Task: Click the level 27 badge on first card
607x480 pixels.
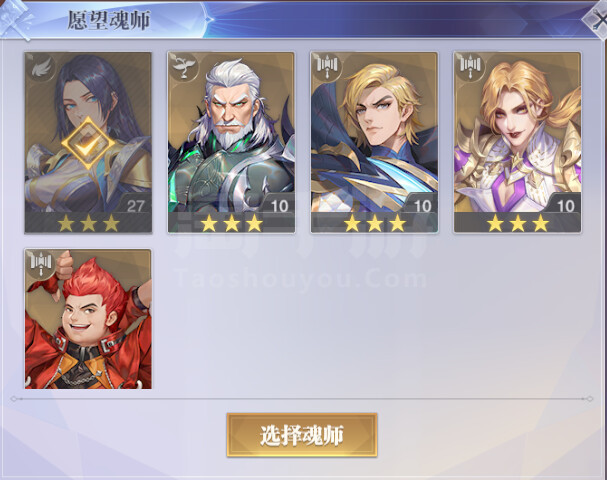Action: coord(135,206)
